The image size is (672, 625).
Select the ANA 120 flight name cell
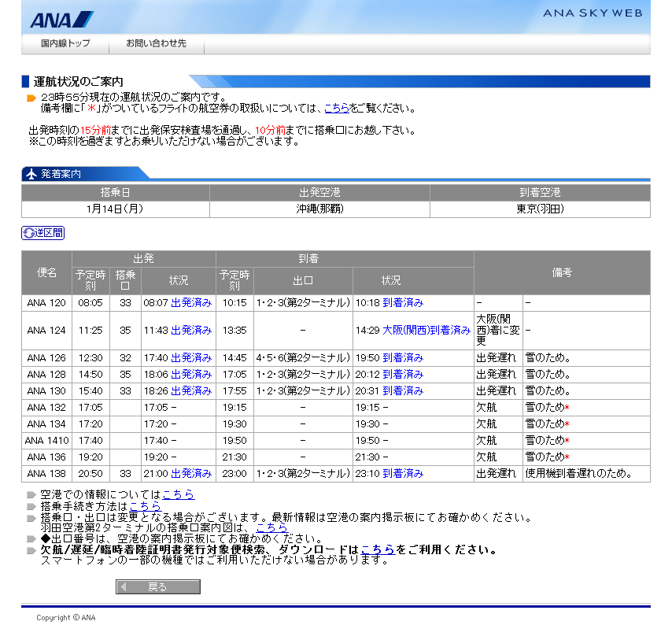coord(46,302)
